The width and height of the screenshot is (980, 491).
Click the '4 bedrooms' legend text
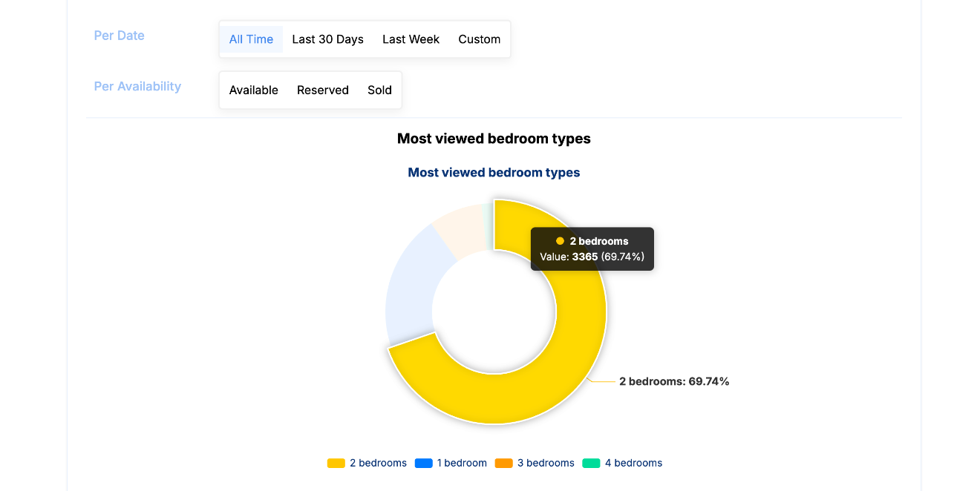click(x=633, y=464)
